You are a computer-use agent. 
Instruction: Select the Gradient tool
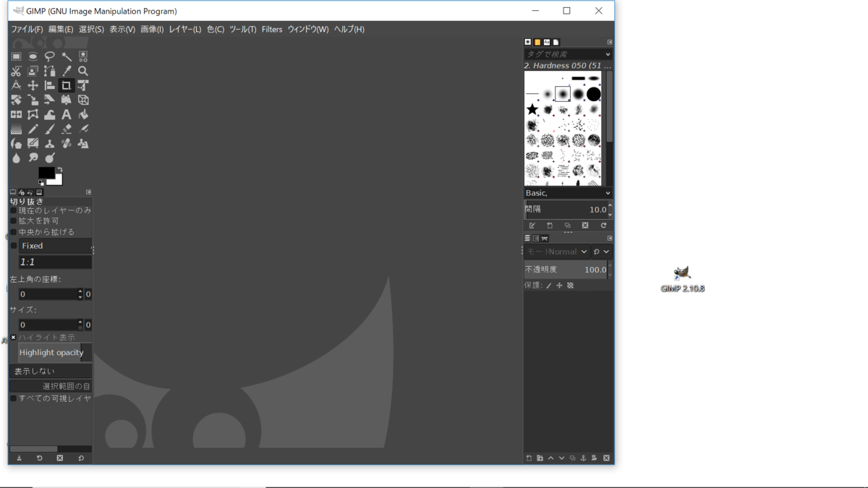tap(16, 129)
